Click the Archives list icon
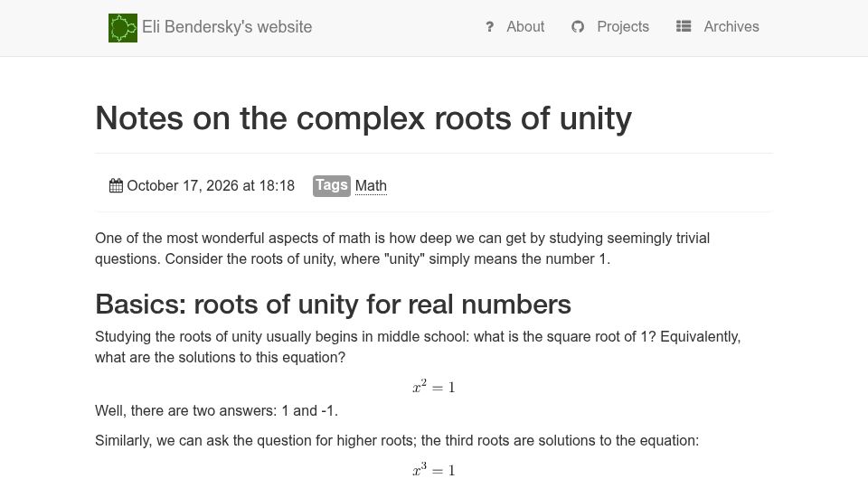 tap(684, 26)
